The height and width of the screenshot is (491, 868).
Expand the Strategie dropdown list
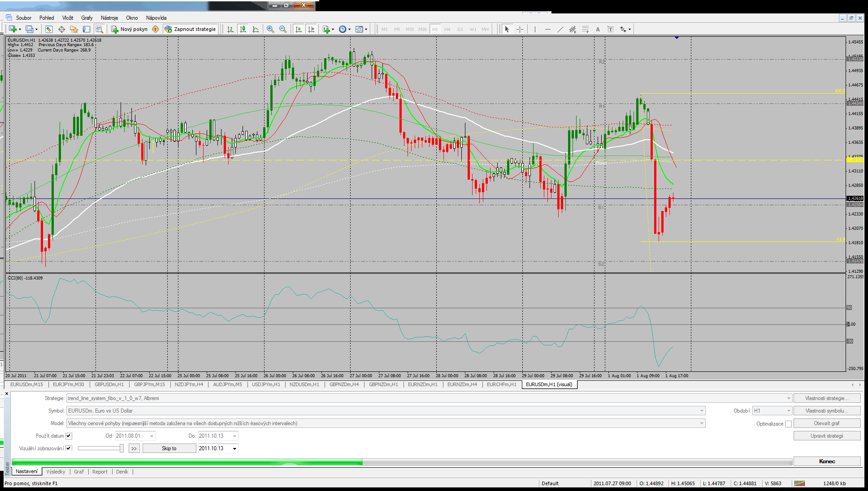[789, 398]
